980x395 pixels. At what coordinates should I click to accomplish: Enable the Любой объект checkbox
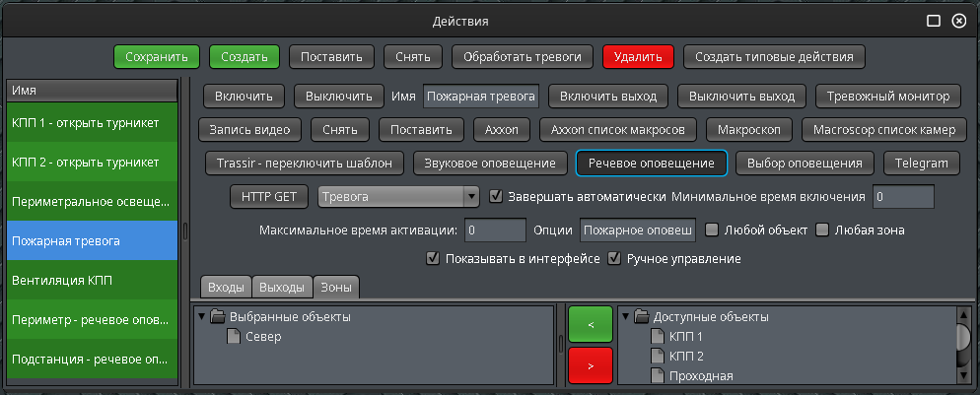click(711, 230)
